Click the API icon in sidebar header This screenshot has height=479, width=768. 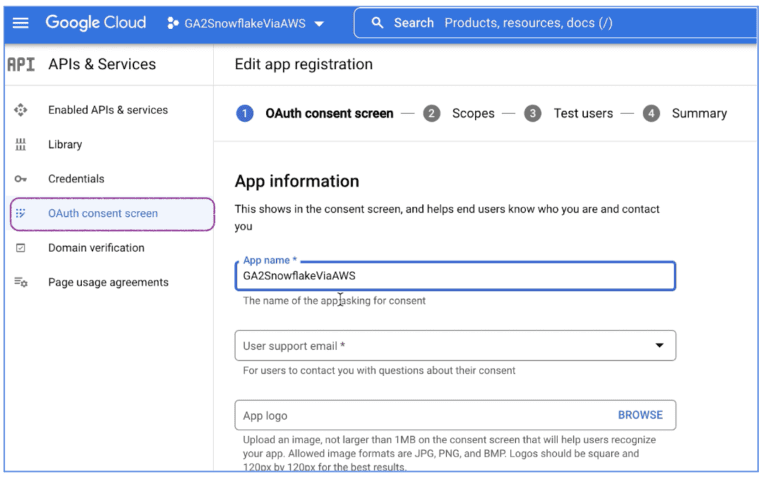21,64
